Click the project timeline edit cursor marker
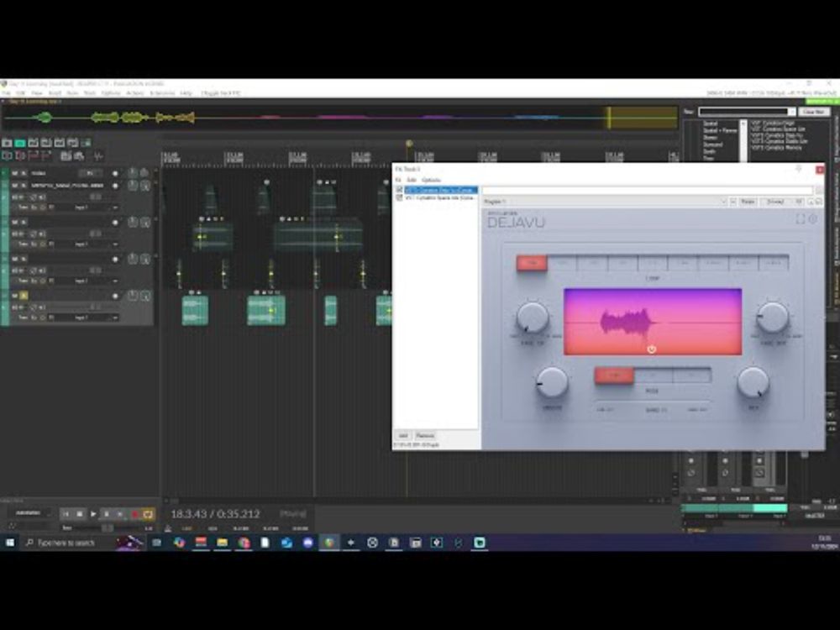 click(x=409, y=144)
